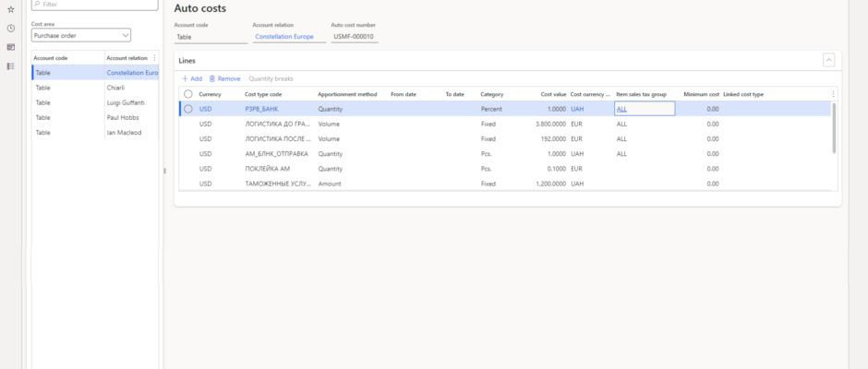Select the Luigi Guffanti row
This screenshot has width=868, height=369.
pos(95,102)
